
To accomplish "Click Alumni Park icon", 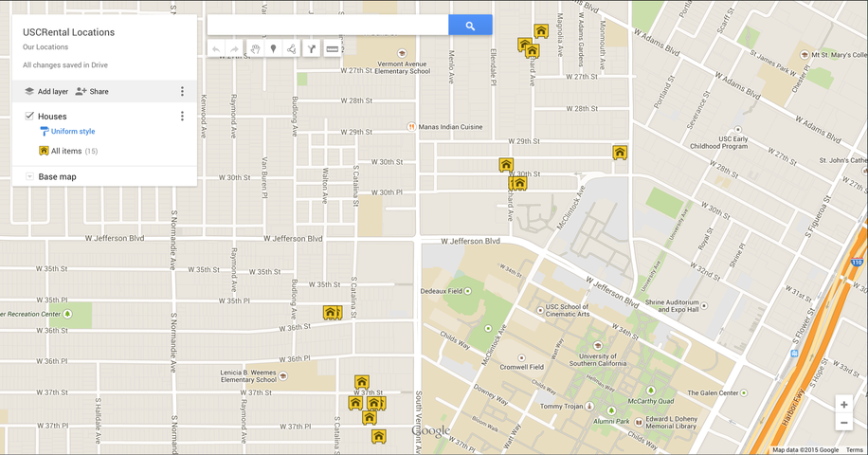I will 611,411.
